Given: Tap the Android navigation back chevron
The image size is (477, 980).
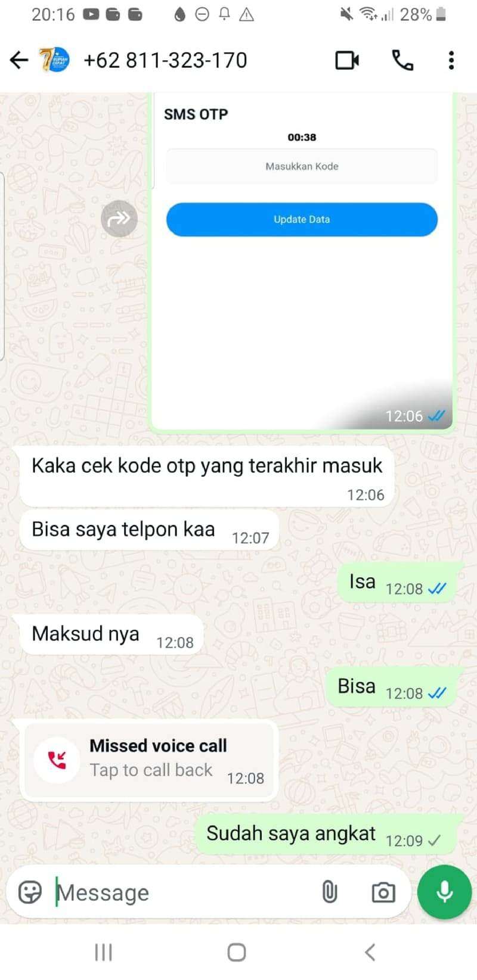Looking at the screenshot, I should tap(370, 952).
